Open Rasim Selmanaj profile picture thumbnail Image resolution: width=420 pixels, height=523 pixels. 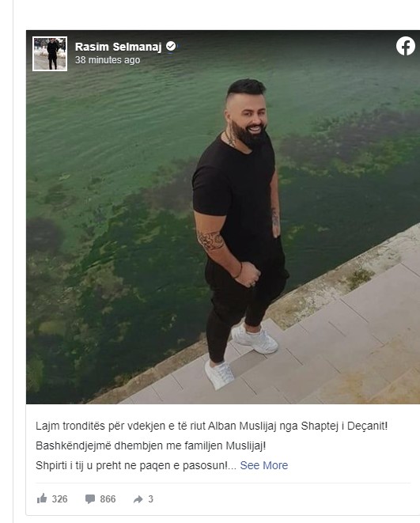[x=50, y=54]
